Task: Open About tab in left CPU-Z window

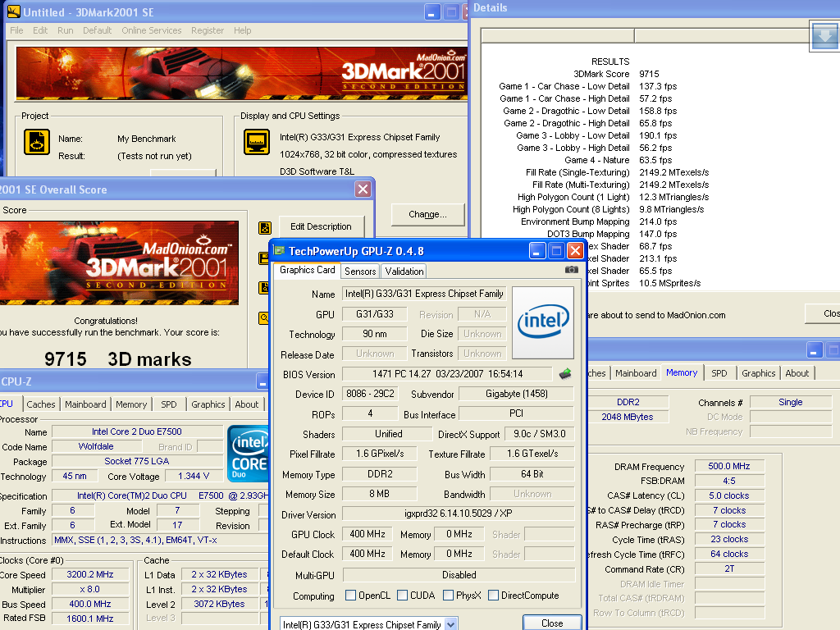Action: coord(246,404)
